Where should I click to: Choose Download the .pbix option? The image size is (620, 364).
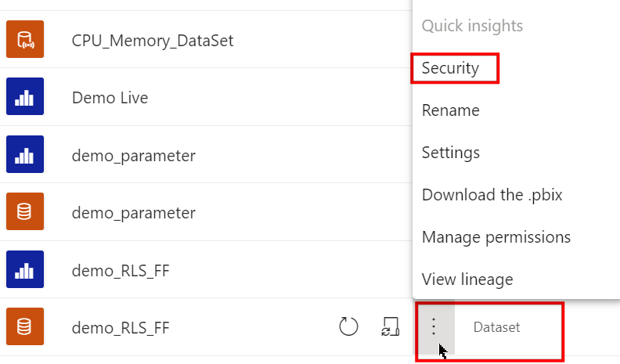[x=492, y=195]
